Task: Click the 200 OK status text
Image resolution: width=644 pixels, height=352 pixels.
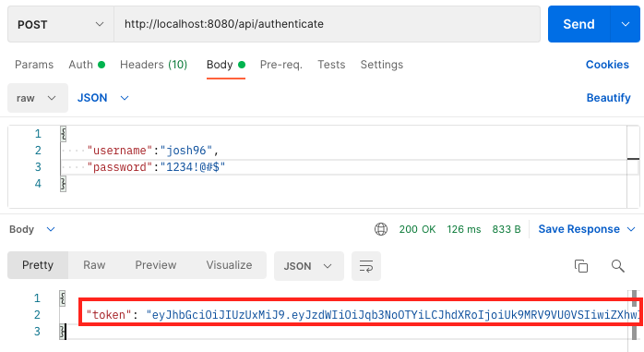Action: pos(417,229)
